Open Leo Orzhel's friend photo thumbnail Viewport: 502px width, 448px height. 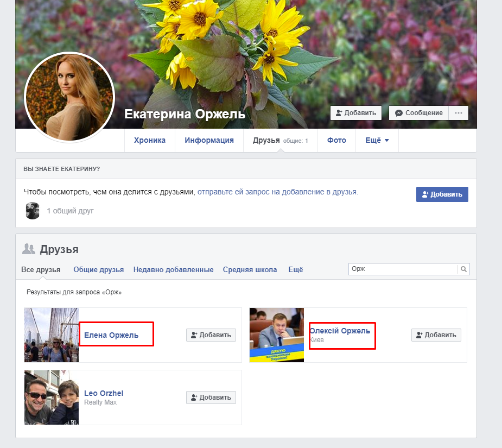(x=52, y=397)
